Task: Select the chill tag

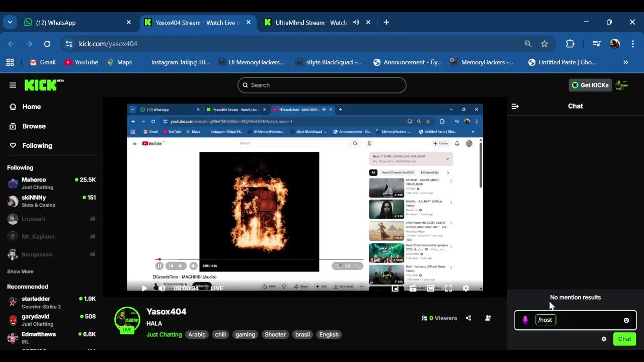Action: (x=220, y=334)
